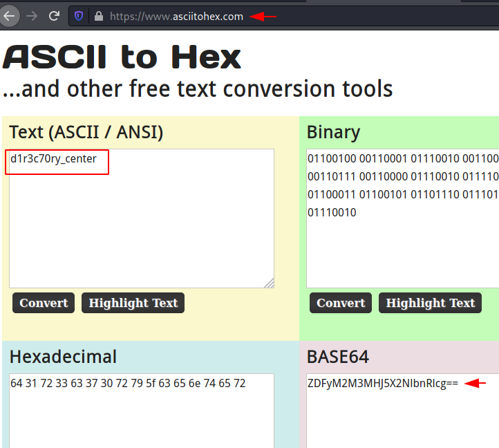Viewport: 499px width, 448px height.
Task: Click Convert under the Text (ASCII / ANSI) box
Action: pyautogui.click(x=44, y=303)
